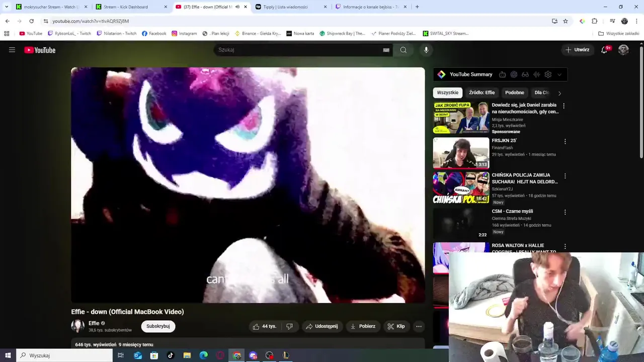644x362 pixels.
Task: Open Chrome apps grid in bookmarks bar
Action: click(7, 34)
